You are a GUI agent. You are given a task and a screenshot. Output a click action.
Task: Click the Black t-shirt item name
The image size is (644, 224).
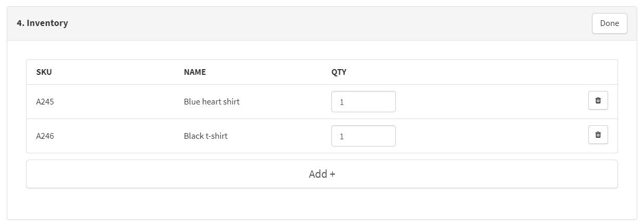click(205, 136)
